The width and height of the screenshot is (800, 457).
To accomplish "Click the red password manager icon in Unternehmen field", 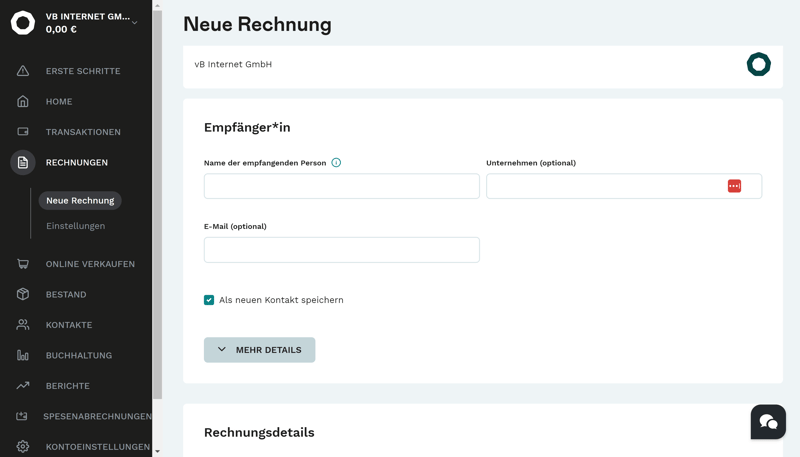I will point(734,186).
